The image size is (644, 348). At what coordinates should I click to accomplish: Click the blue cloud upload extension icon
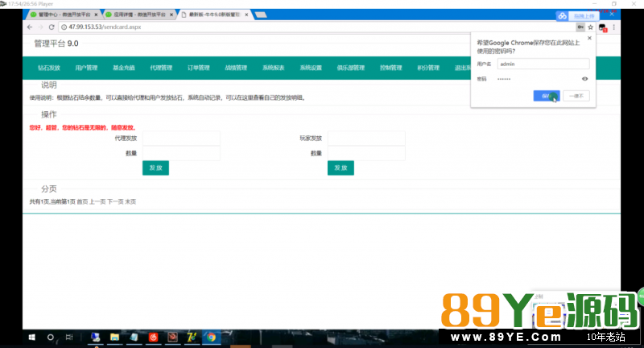click(x=562, y=16)
